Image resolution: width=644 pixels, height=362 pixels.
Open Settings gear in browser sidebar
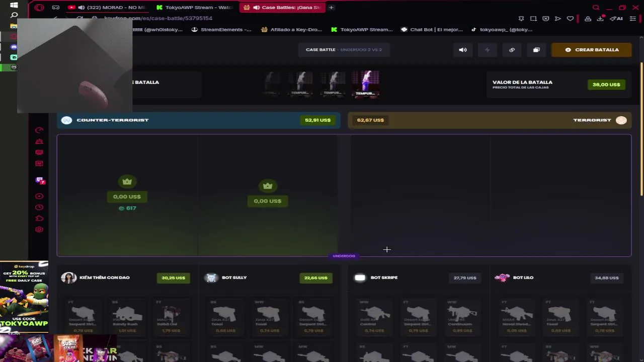pyautogui.click(x=39, y=230)
